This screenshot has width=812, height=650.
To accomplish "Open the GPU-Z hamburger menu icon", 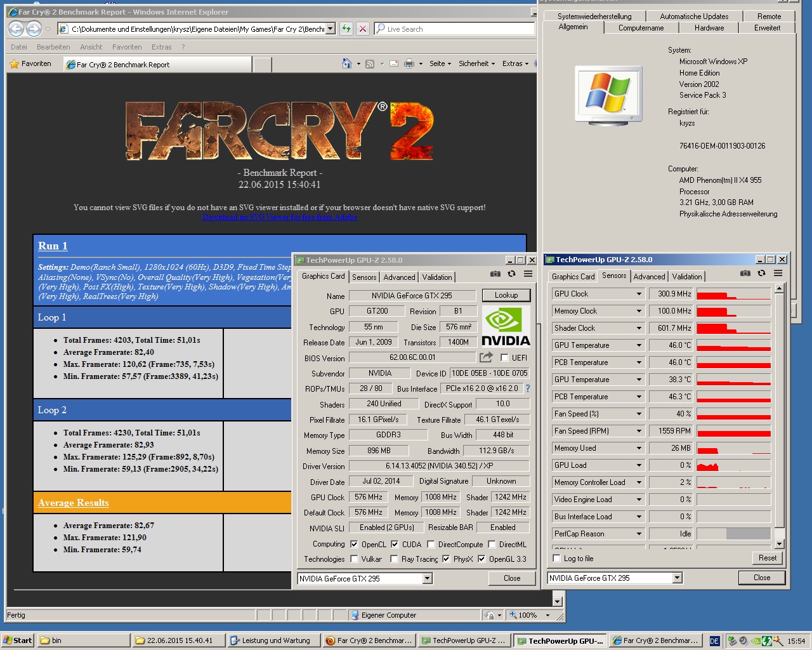I will click(528, 274).
